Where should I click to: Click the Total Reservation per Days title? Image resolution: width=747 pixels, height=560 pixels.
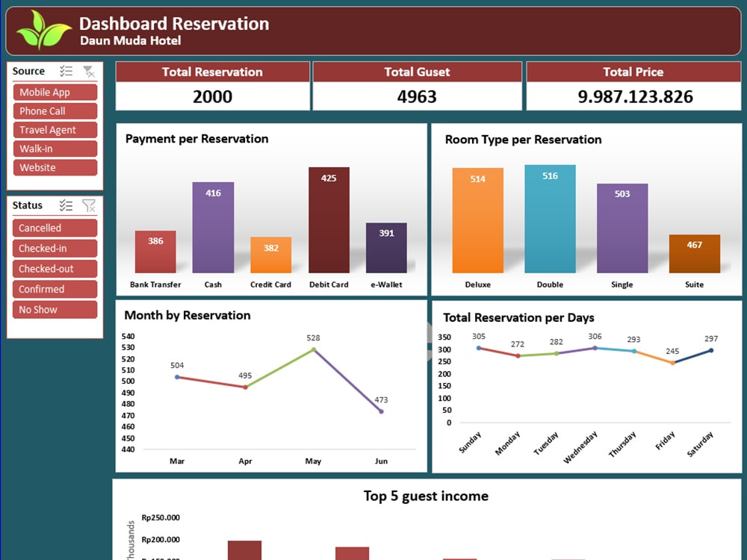point(519,317)
